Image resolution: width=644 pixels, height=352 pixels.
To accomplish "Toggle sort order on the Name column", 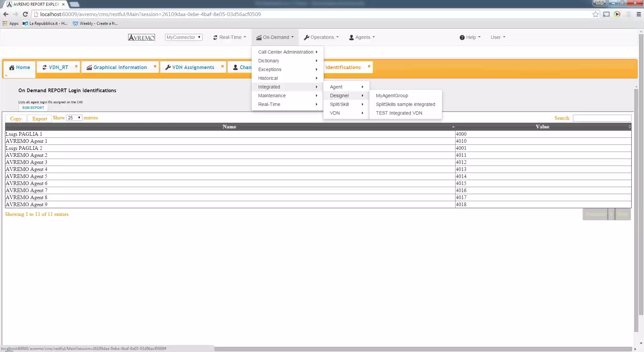I will click(229, 126).
